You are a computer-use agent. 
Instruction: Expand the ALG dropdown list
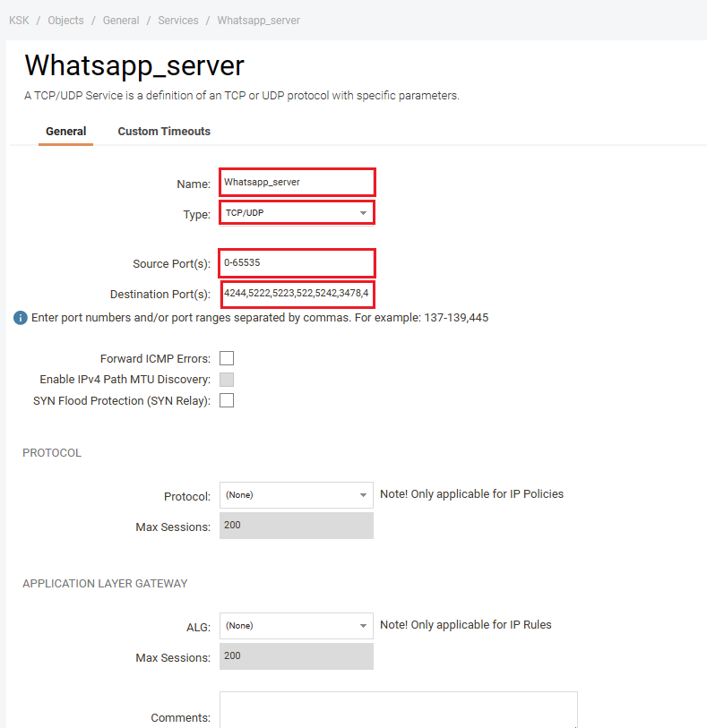point(297,626)
